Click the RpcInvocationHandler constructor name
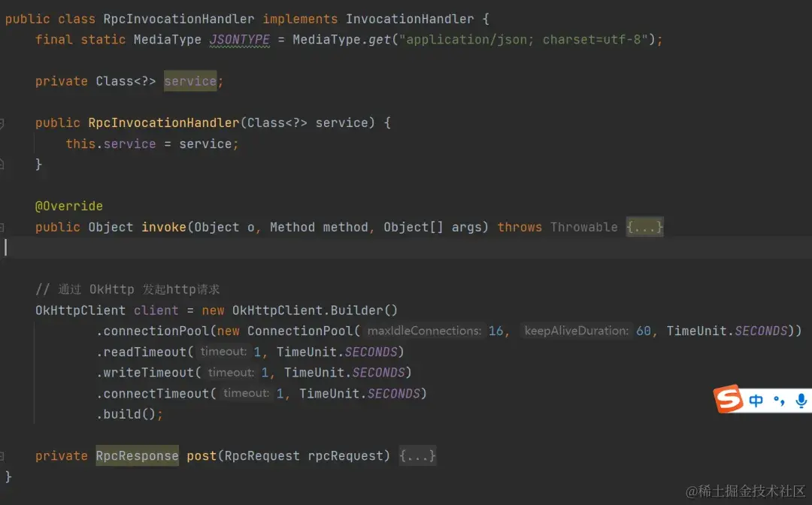The image size is (812, 505). pyautogui.click(x=164, y=122)
